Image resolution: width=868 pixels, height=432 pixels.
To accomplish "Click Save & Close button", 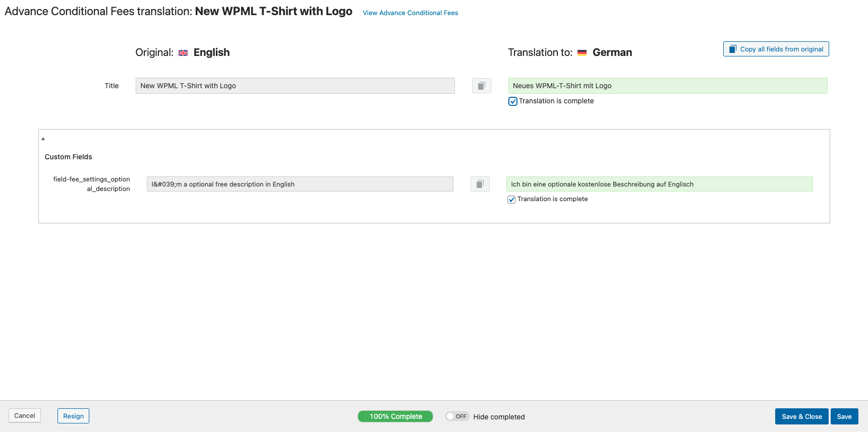I will click(x=801, y=416).
